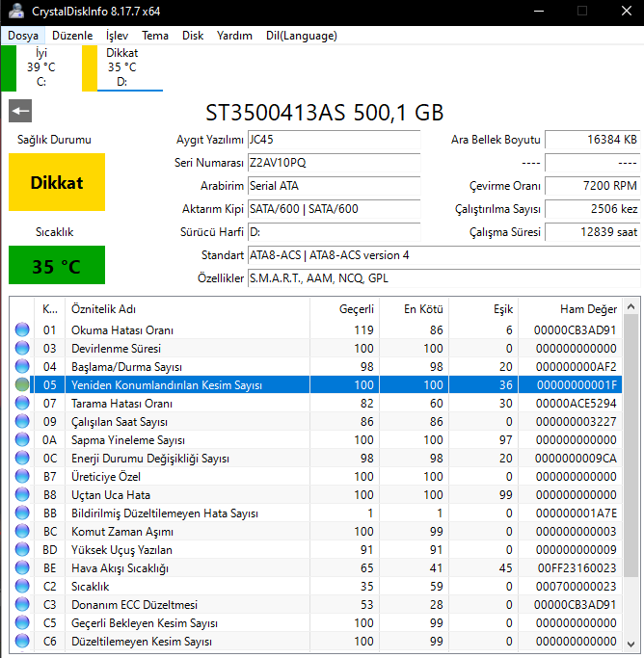Click the Eşik column header
The image size is (644, 658).
point(484,309)
